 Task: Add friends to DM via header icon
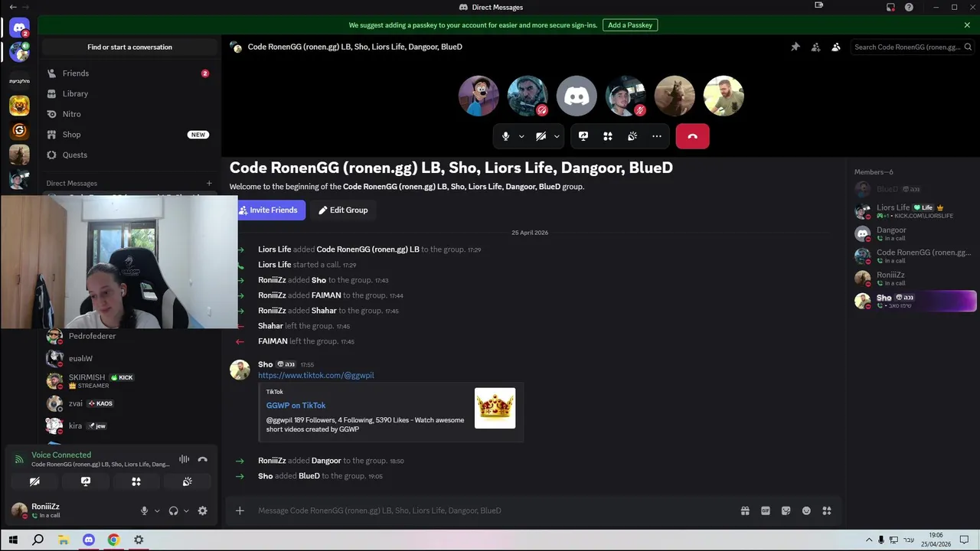click(x=816, y=47)
